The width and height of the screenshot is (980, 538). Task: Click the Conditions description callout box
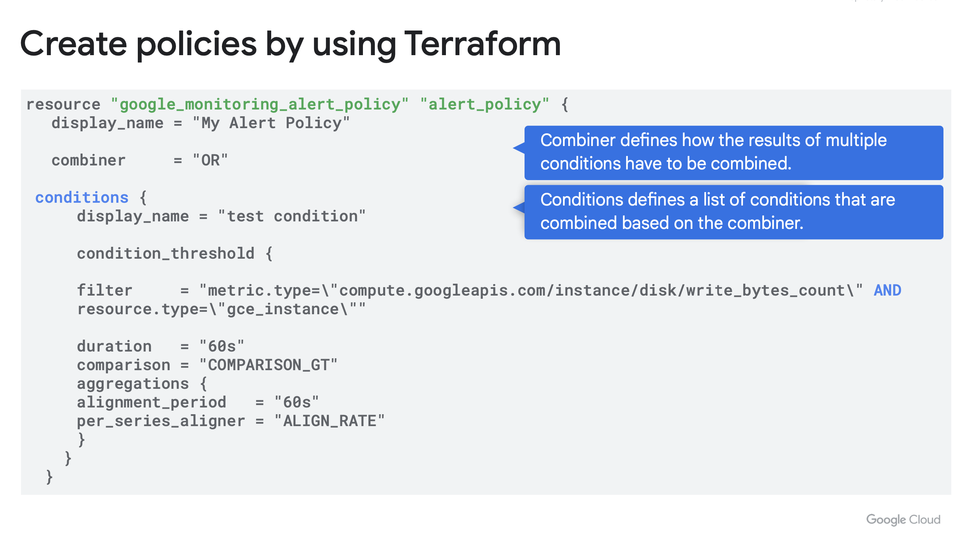(x=733, y=212)
